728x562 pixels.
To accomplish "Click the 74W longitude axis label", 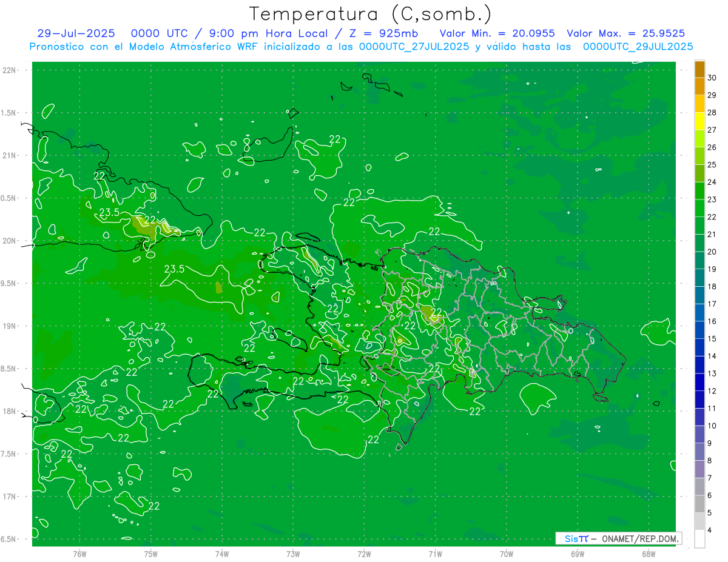I will [x=222, y=554].
